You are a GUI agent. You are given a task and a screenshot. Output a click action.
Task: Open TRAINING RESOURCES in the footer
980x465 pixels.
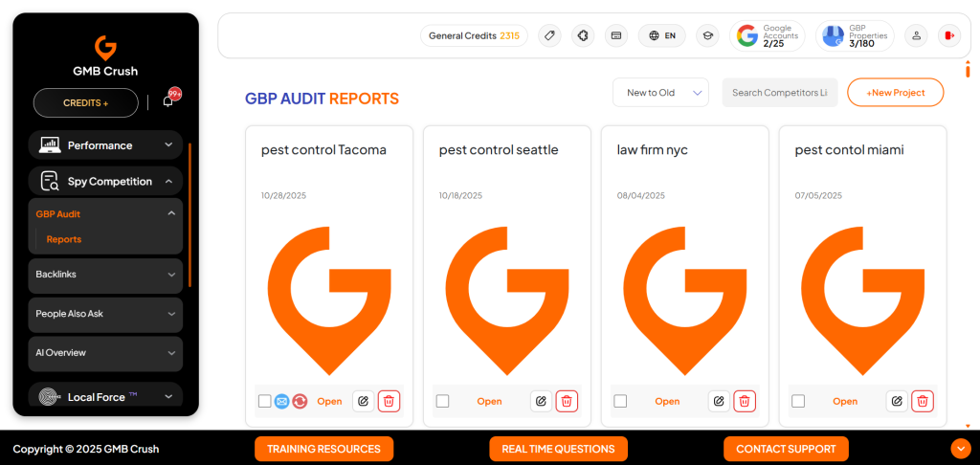tap(323, 449)
